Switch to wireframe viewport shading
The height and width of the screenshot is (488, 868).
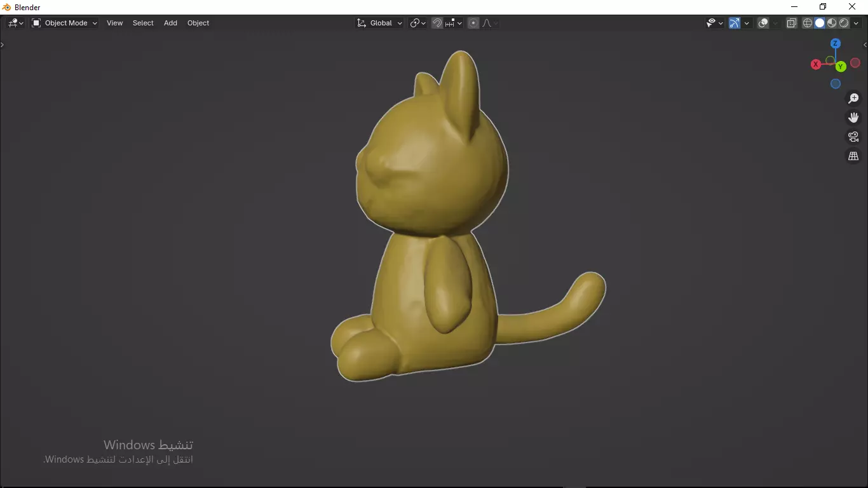[808, 23]
